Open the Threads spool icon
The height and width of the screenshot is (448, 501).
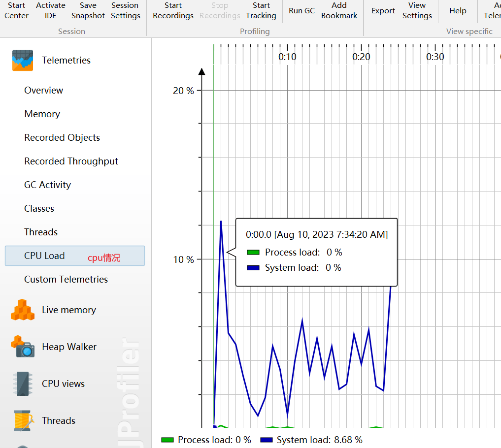pyautogui.click(x=23, y=421)
